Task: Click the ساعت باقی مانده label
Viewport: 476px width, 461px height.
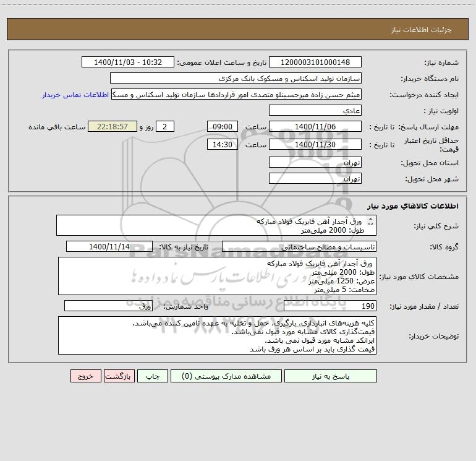Action: pos(57,127)
